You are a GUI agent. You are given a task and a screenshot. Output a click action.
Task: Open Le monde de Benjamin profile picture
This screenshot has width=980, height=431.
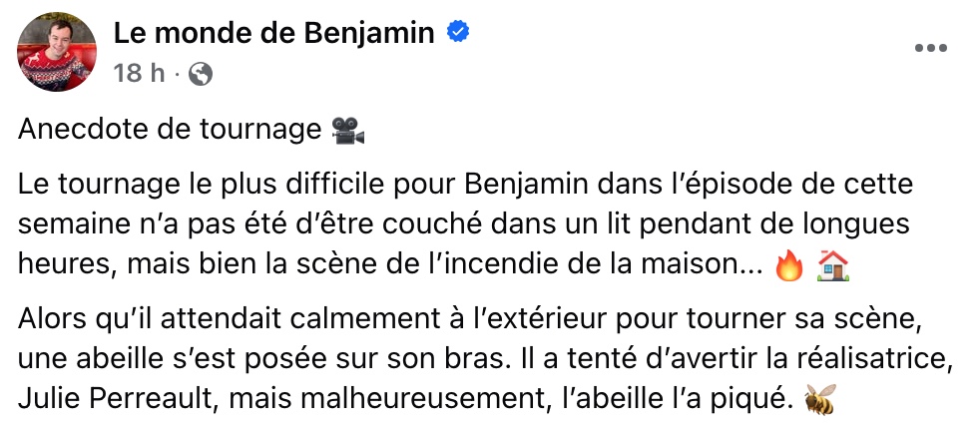click(56, 52)
